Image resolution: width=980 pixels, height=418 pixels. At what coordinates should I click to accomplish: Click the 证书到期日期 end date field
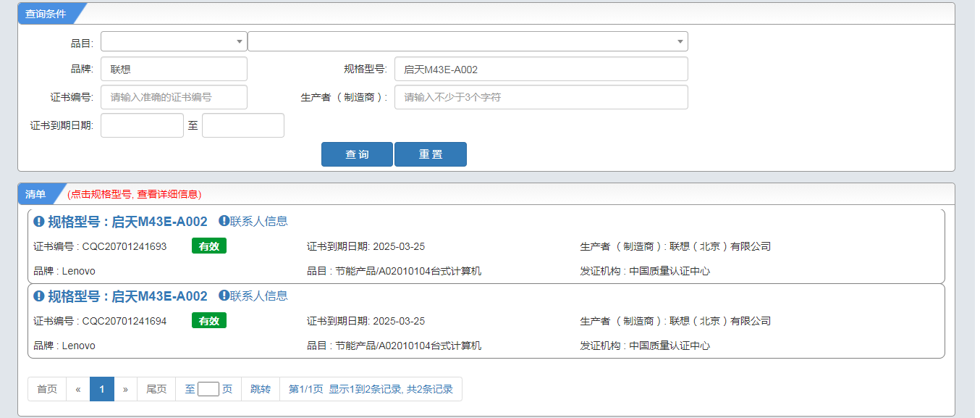coord(243,125)
